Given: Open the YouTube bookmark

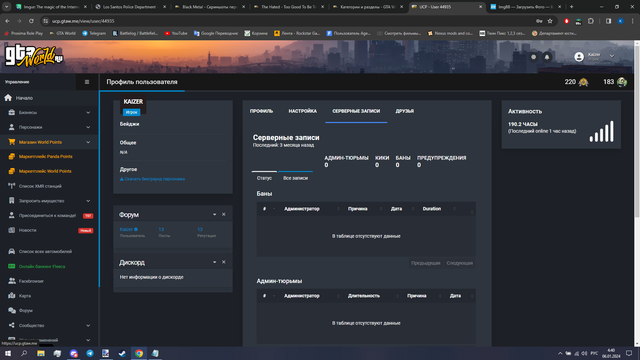Looking at the screenshot, I should (x=176, y=33).
